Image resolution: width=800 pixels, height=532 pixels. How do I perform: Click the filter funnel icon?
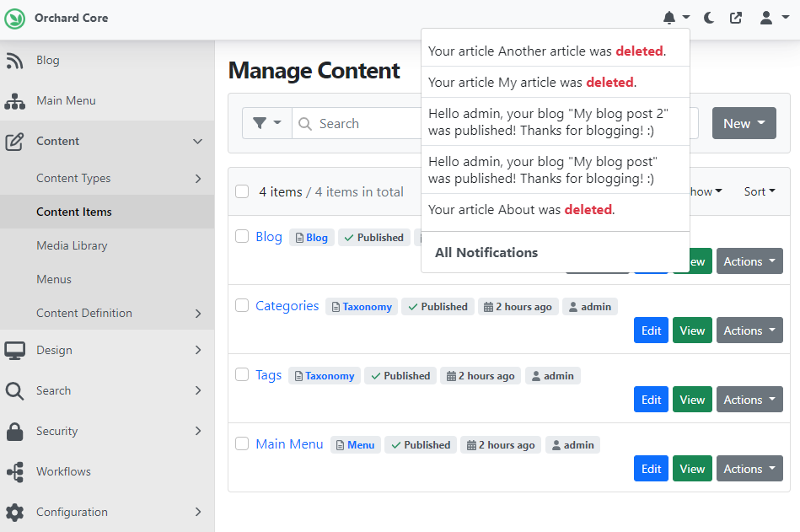click(x=260, y=123)
